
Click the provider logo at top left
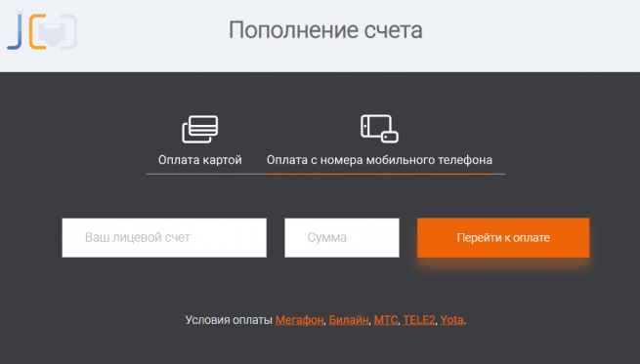pyautogui.click(x=42, y=29)
